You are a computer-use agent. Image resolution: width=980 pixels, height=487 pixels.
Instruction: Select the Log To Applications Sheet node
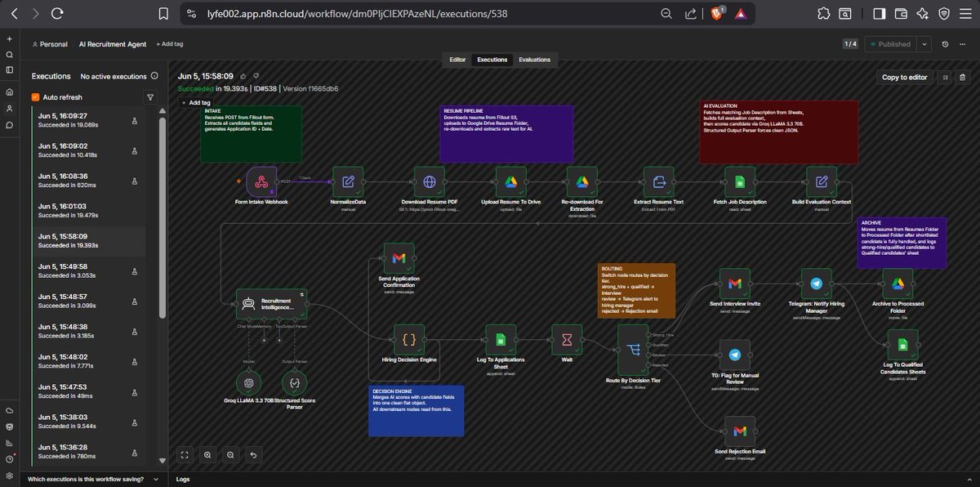pos(501,340)
